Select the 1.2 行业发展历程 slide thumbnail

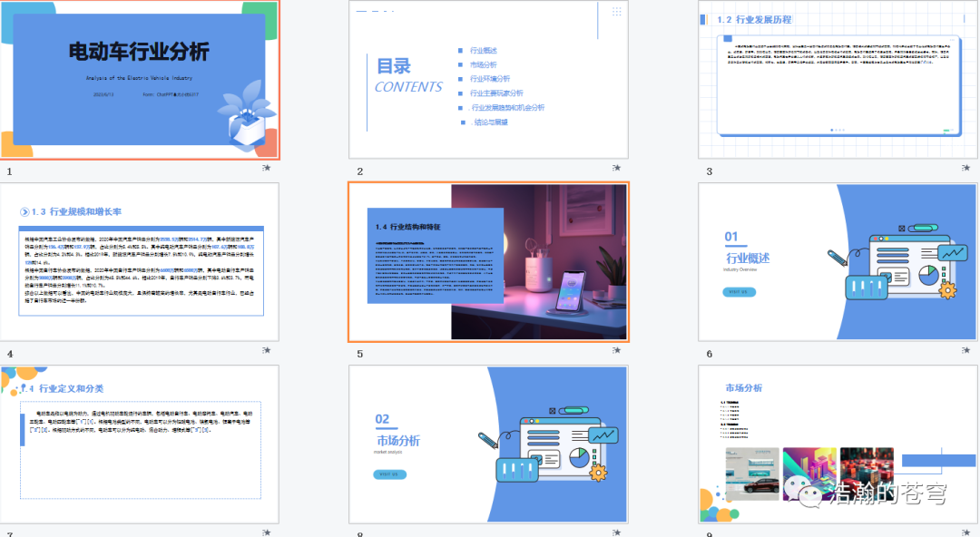click(x=838, y=80)
